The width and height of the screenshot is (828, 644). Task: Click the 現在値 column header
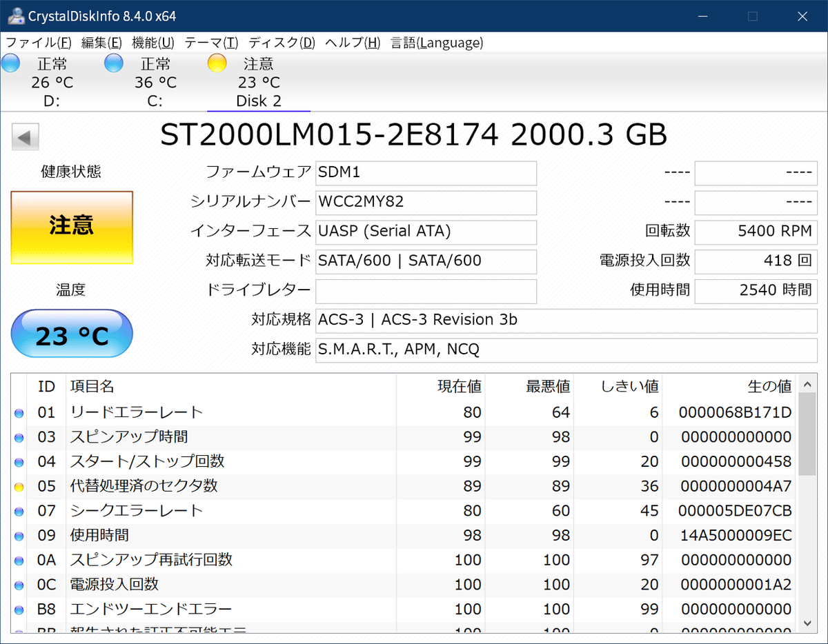(441, 386)
